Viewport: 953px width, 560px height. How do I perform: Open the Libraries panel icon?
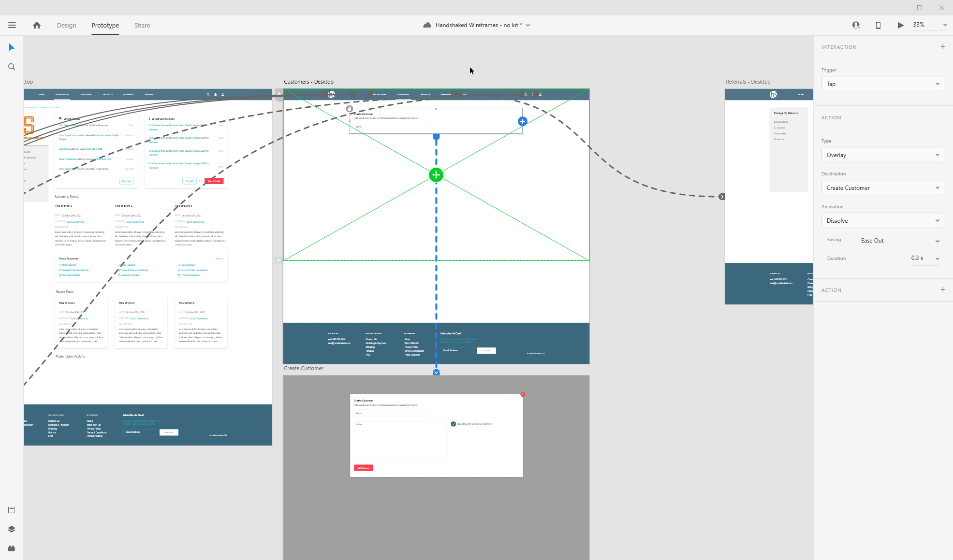(12, 510)
